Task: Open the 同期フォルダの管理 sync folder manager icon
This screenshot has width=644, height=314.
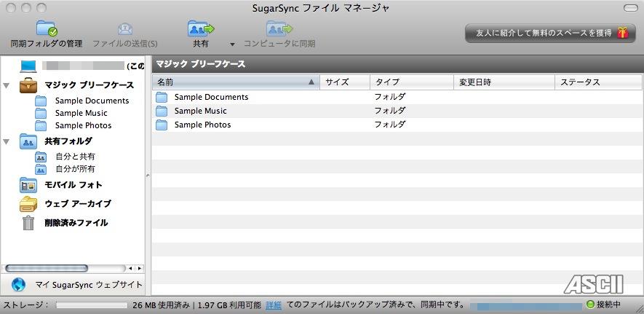Action: [x=47, y=28]
